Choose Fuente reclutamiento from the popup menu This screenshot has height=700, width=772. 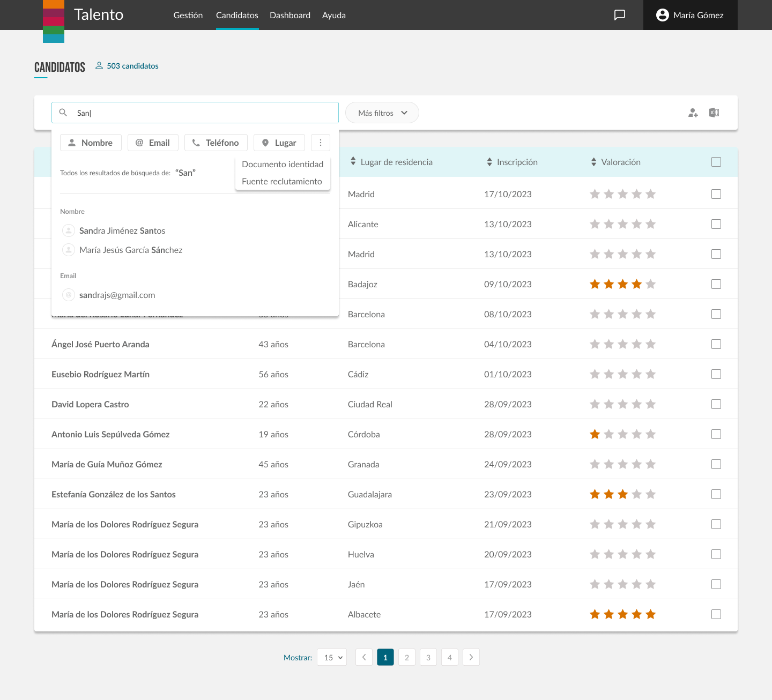[282, 181]
